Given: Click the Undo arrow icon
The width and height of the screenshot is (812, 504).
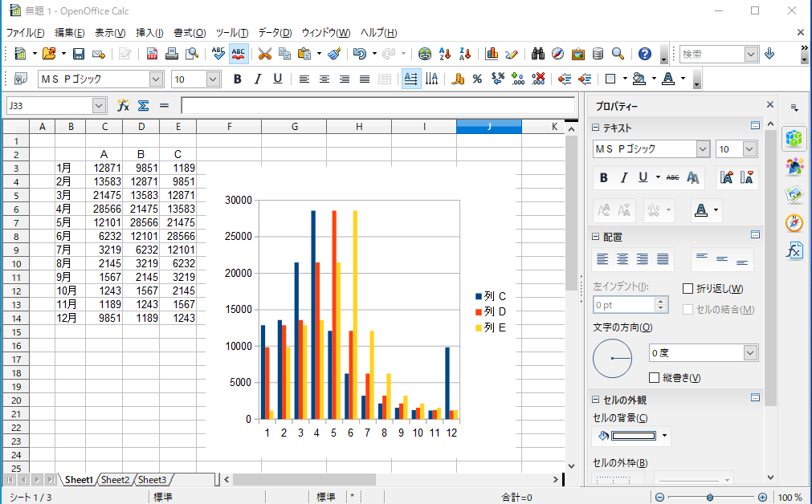Looking at the screenshot, I should [x=359, y=54].
